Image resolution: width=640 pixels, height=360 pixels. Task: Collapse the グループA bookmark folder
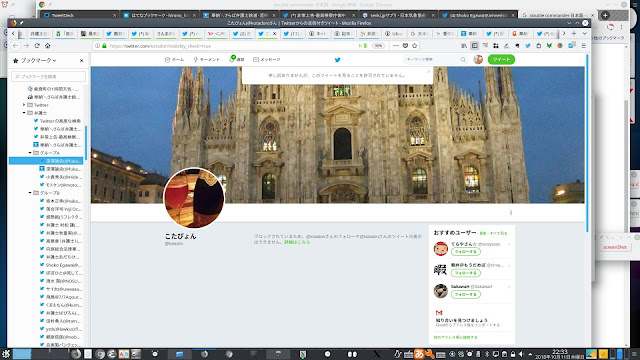click(x=30, y=153)
